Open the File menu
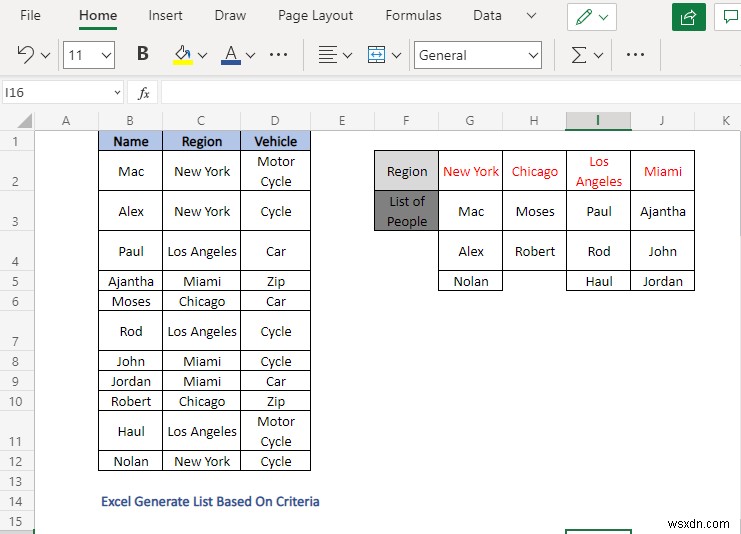Image resolution: width=741 pixels, height=534 pixels. click(x=30, y=16)
